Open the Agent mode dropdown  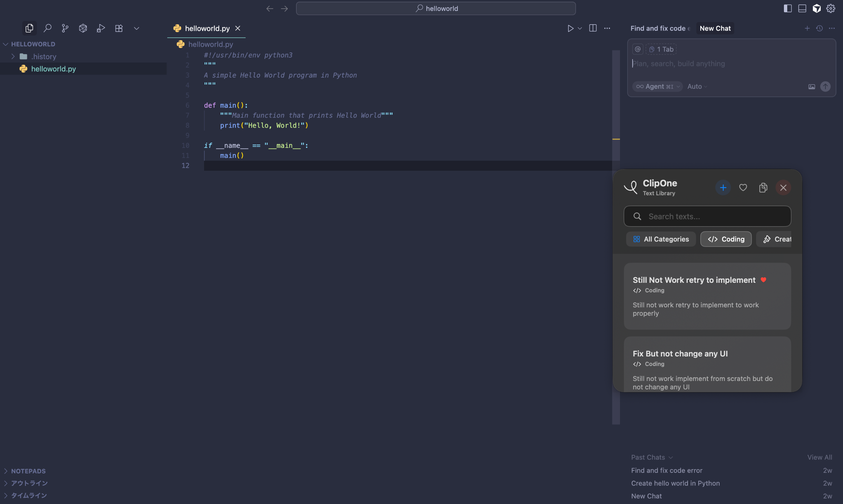pyautogui.click(x=657, y=86)
